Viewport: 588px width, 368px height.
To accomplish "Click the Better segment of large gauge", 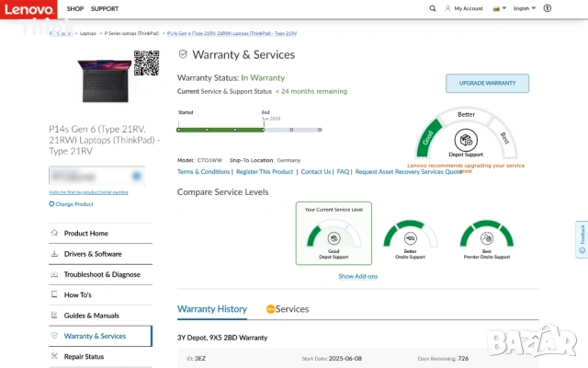I will coord(466,114).
